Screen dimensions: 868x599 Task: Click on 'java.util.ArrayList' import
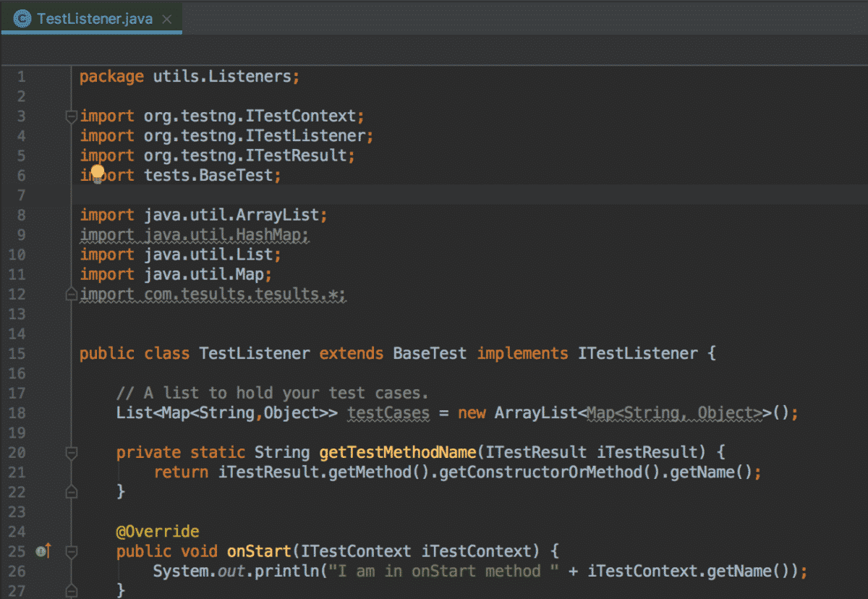coord(231,215)
